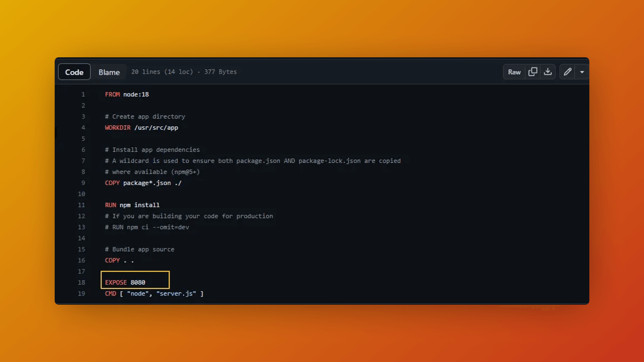The height and width of the screenshot is (362, 644).
Task: Switch to the Blame tab
Action: (109, 72)
